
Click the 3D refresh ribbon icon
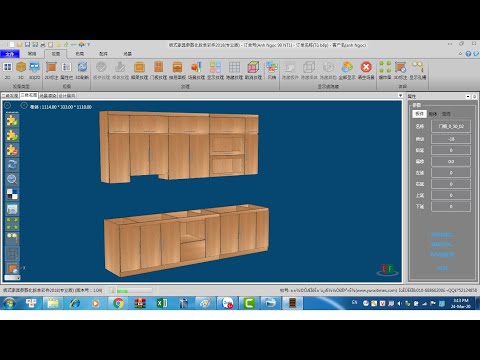82,70
